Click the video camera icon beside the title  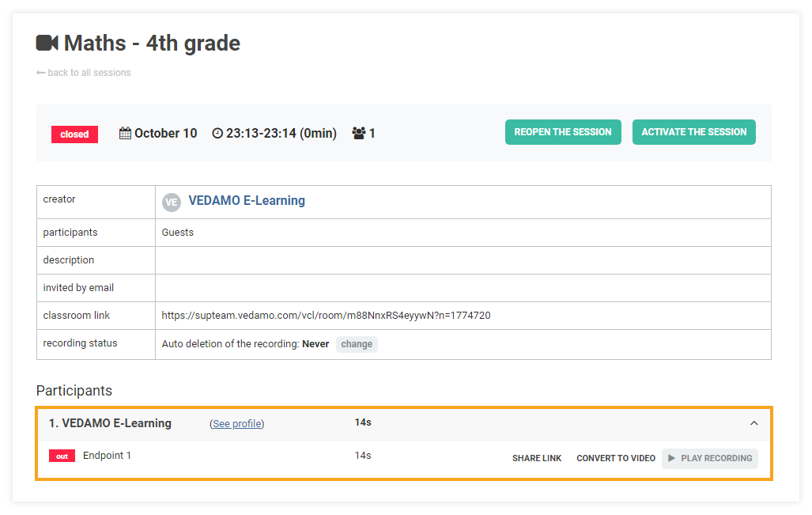(47, 43)
